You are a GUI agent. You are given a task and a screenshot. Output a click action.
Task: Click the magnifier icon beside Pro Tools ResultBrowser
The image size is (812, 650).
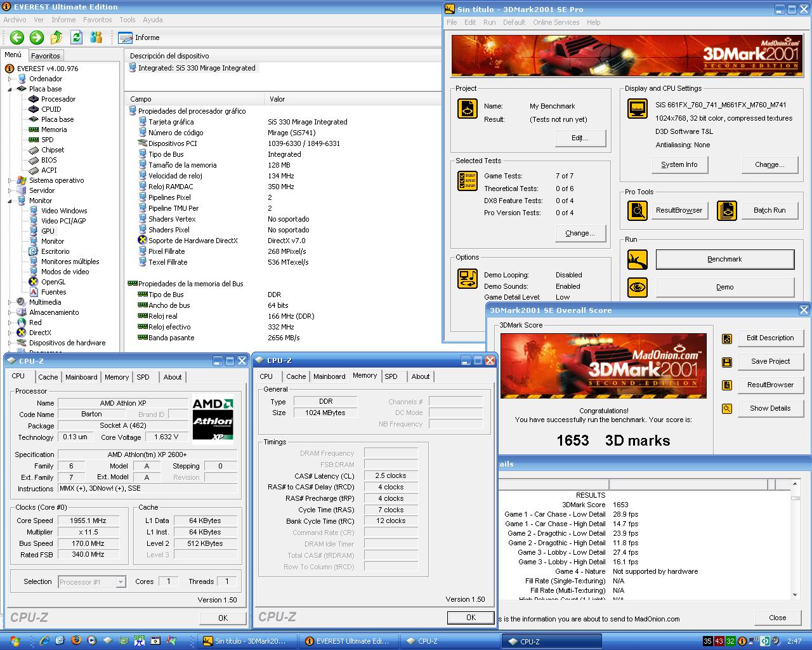pyautogui.click(x=638, y=210)
